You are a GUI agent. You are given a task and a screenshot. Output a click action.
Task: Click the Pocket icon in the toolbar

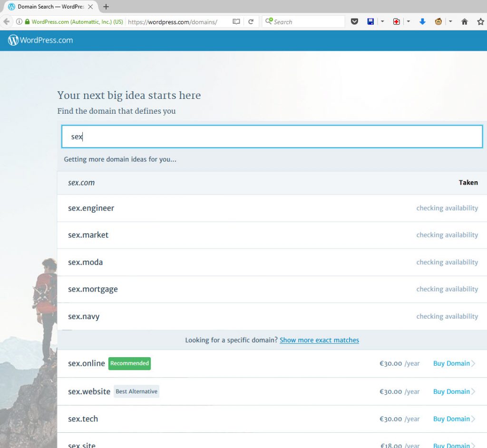click(354, 21)
